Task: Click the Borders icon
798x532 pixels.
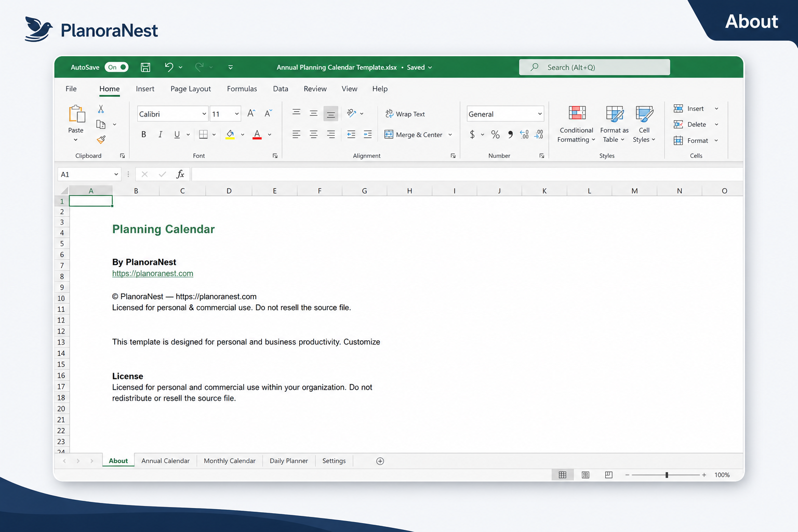Action: [204, 135]
